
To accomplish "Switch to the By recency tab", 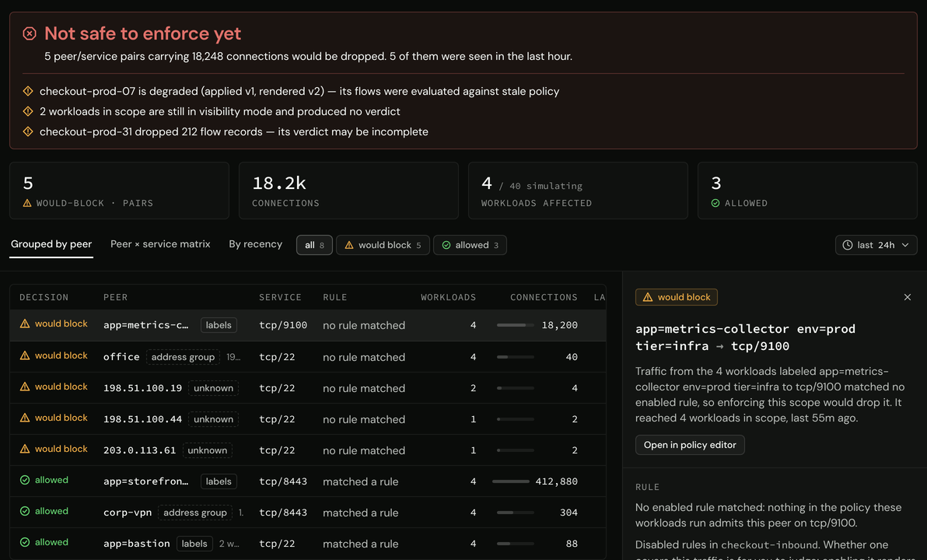I will pos(255,244).
